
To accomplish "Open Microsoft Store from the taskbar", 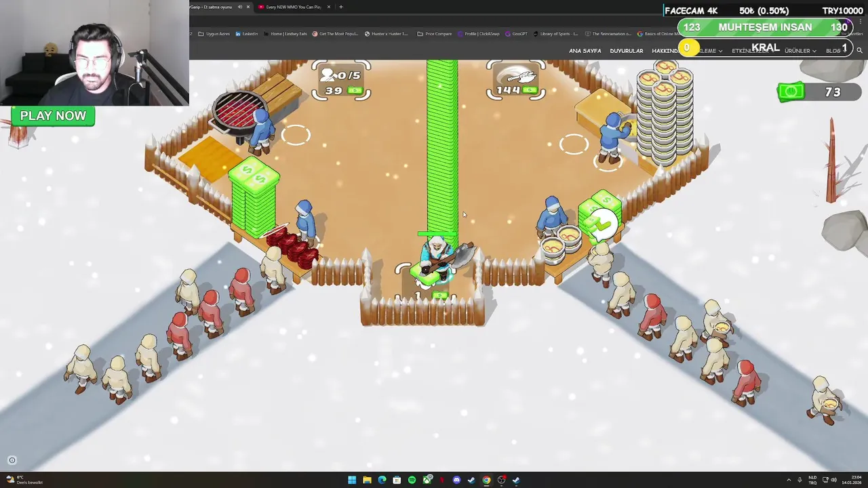I will pos(397,480).
